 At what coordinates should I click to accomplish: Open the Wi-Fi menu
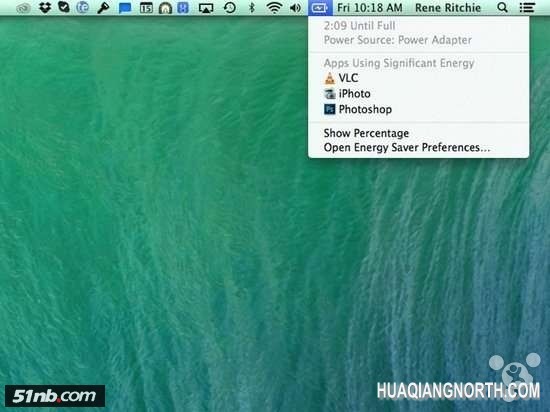click(x=274, y=7)
